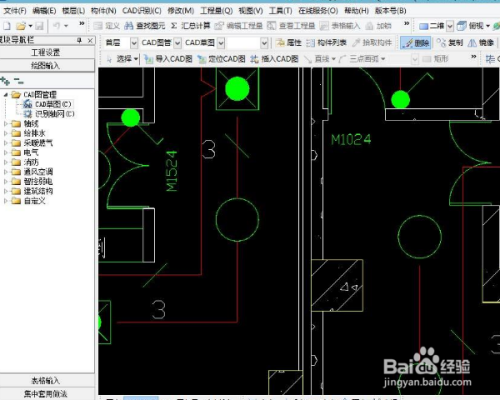This screenshot has height=400, width=500.
Task: Activate the 删除 delete tool
Action: [416, 43]
